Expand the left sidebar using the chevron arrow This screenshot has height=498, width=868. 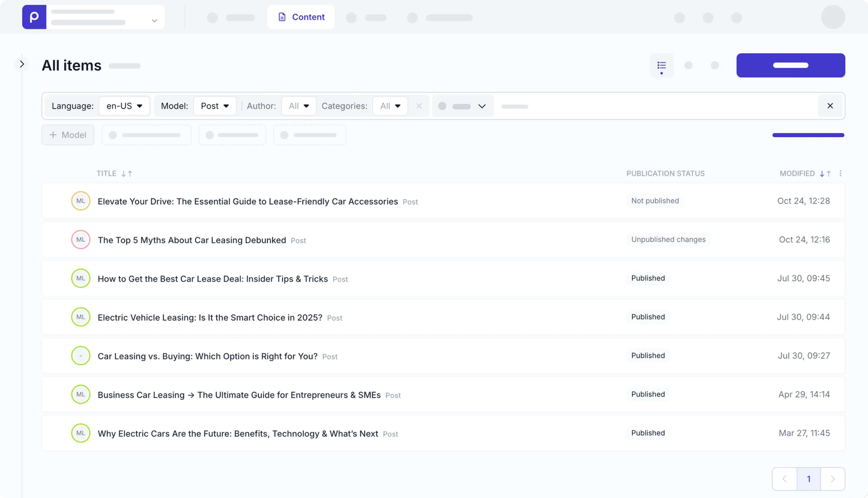tap(22, 64)
